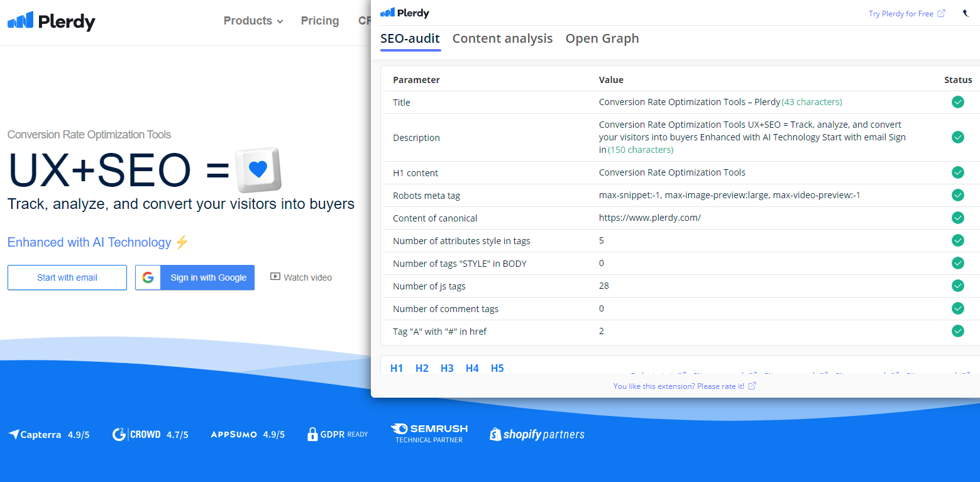This screenshot has height=482, width=980.
Task: Open the Pricing page from navigation
Action: [x=319, y=21]
